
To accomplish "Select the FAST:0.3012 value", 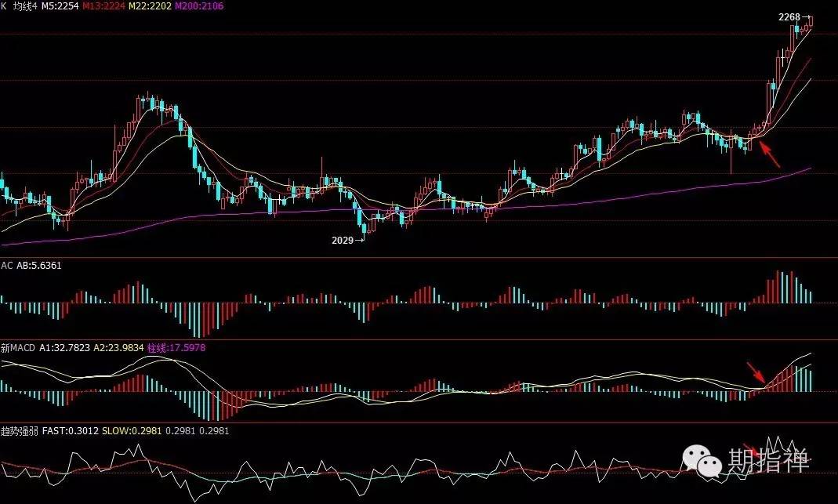I will click(71, 431).
